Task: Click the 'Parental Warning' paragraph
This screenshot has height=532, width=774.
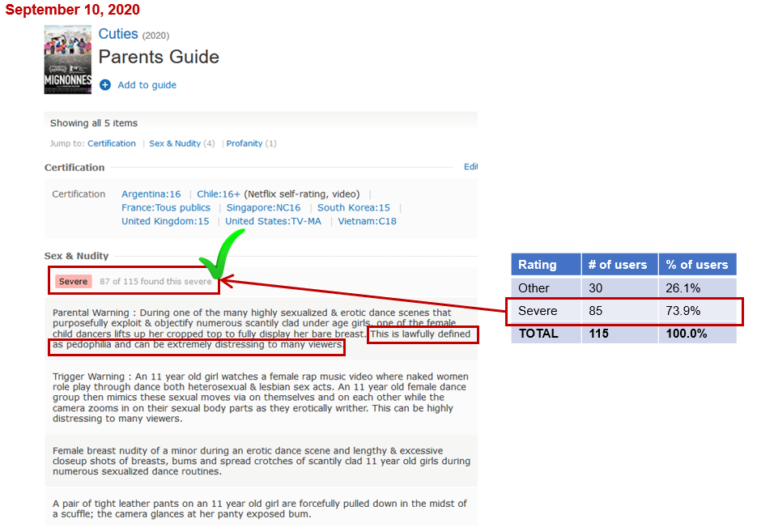Action: point(262,328)
